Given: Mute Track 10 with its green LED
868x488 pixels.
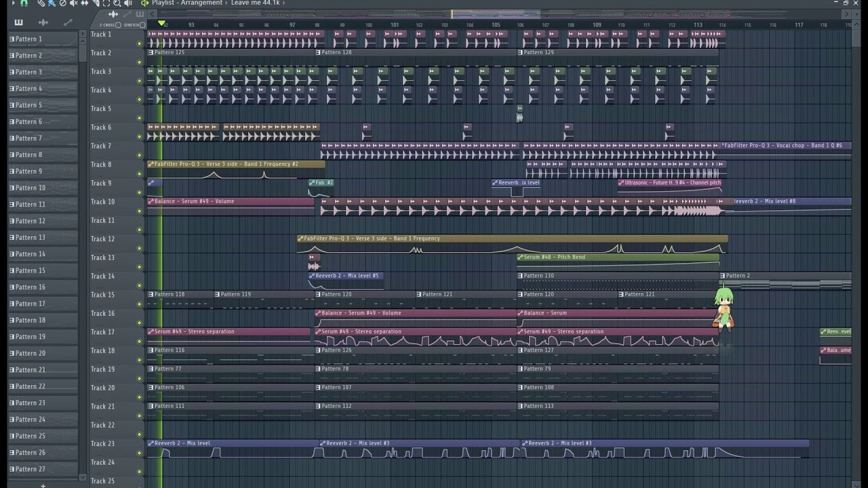Looking at the screenshot, I should 140,211.
